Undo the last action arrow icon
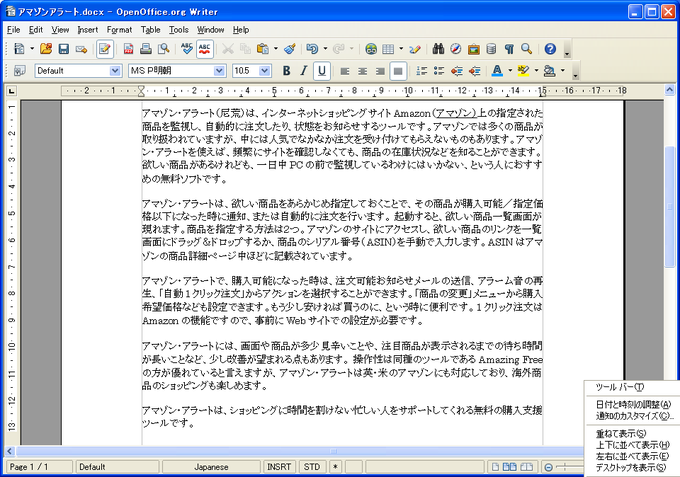 point(312,49)
